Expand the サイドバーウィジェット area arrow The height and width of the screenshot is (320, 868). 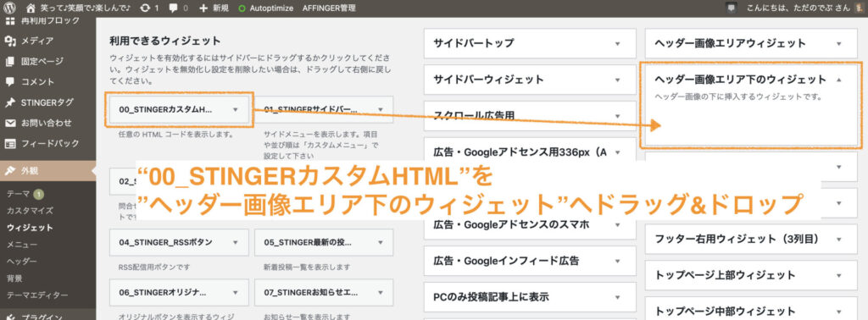pyautogui.click(x=617, y=80)
